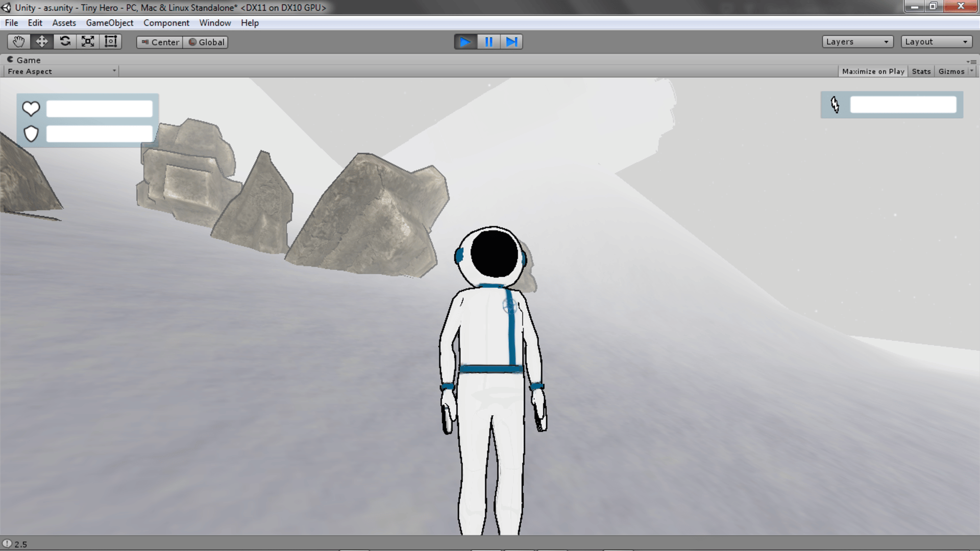Toggle Maximize on Play
Image resolution: width=980 pixels, height=551 pixels.
point(873,71)
